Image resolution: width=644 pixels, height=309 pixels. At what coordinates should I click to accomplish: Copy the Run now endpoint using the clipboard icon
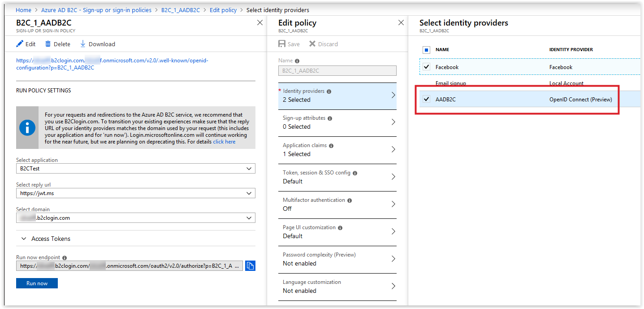coord(250,265)
